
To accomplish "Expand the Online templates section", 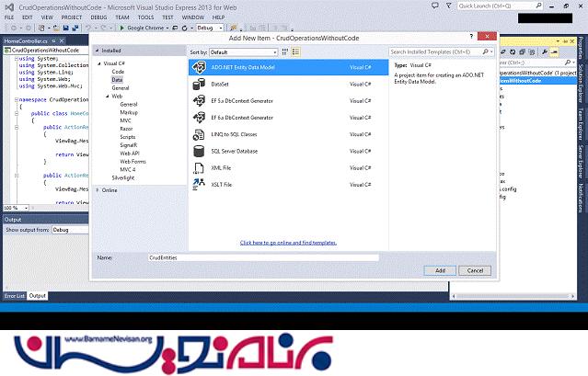I will pyautogui.click(x=98, y=189).
